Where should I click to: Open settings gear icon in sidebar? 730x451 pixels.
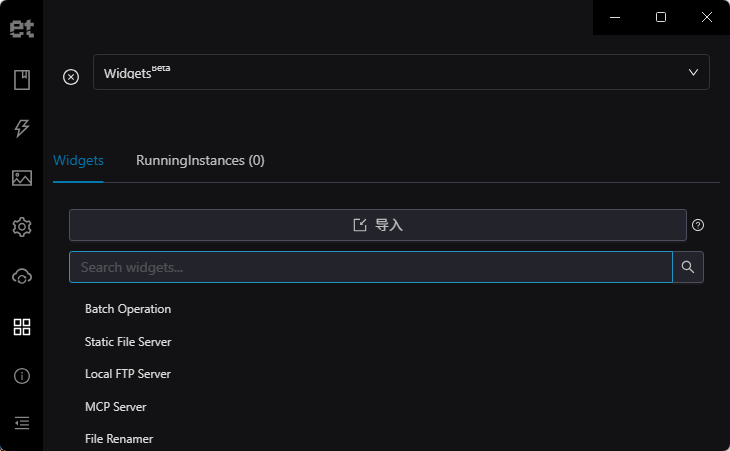tap(22, 227)
